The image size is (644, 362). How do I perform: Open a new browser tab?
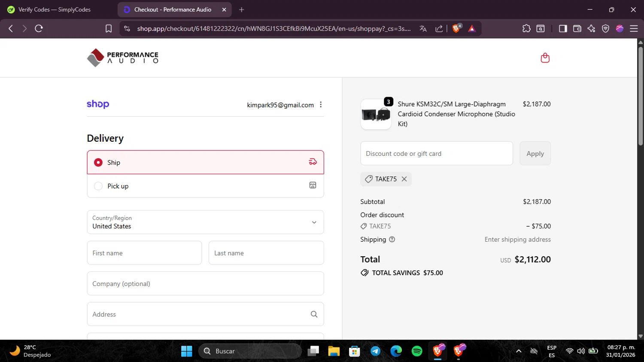point(242,9)
